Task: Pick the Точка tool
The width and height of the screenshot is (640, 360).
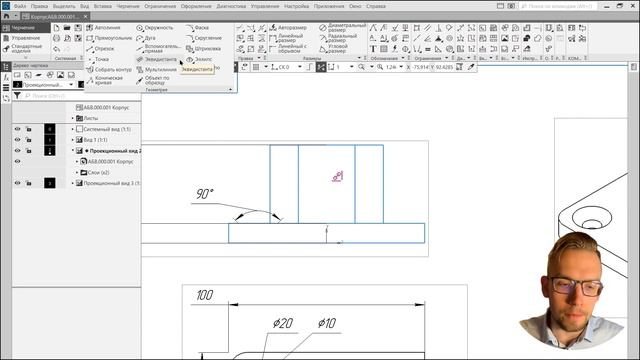Action: [98, 59]
